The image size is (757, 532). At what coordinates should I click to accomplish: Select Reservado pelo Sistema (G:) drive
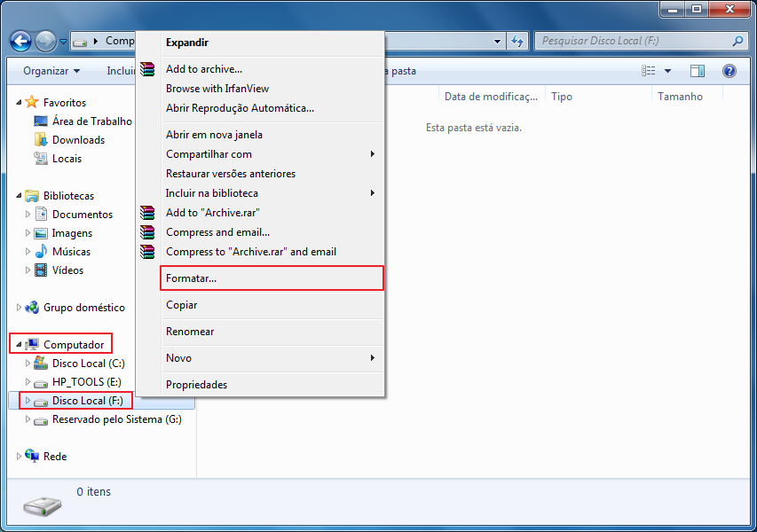click(116, 419)
